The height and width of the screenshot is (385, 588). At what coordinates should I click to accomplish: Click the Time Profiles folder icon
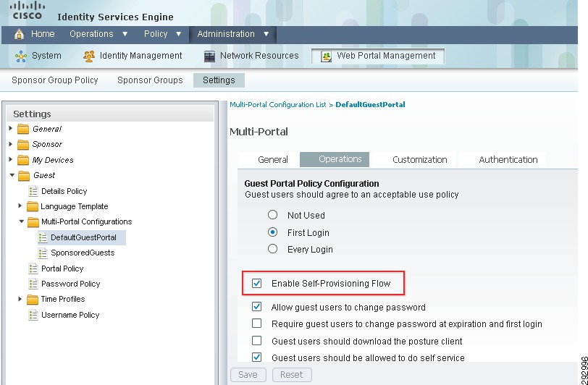click(33, 300)
